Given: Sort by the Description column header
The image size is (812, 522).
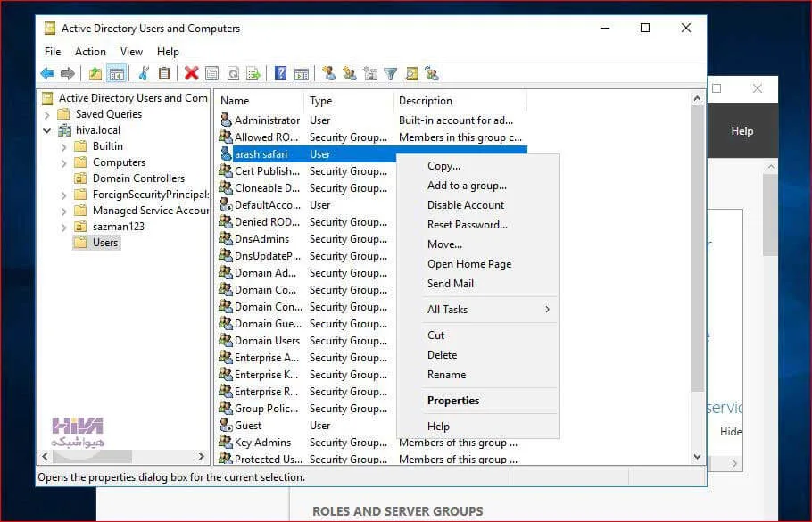Looking at the screenshot, I should tap(460, 101).
